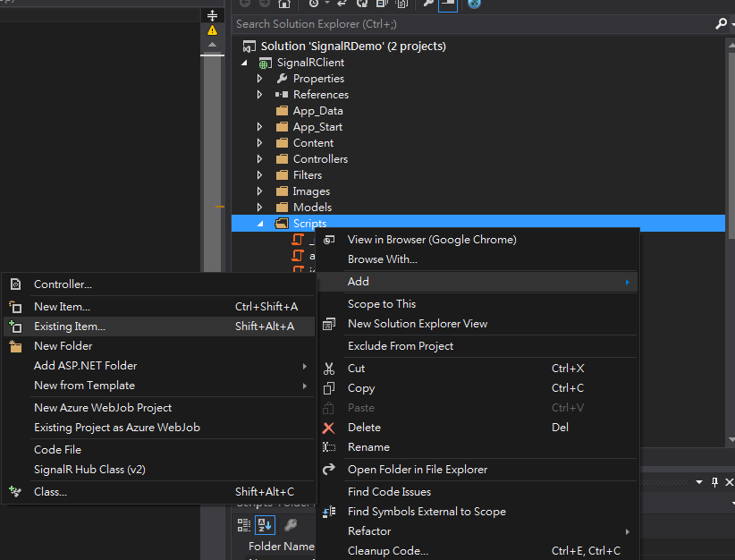Select SignalR Hub Class (v2)
735x560 pixels.
click(x=159, y=470)
